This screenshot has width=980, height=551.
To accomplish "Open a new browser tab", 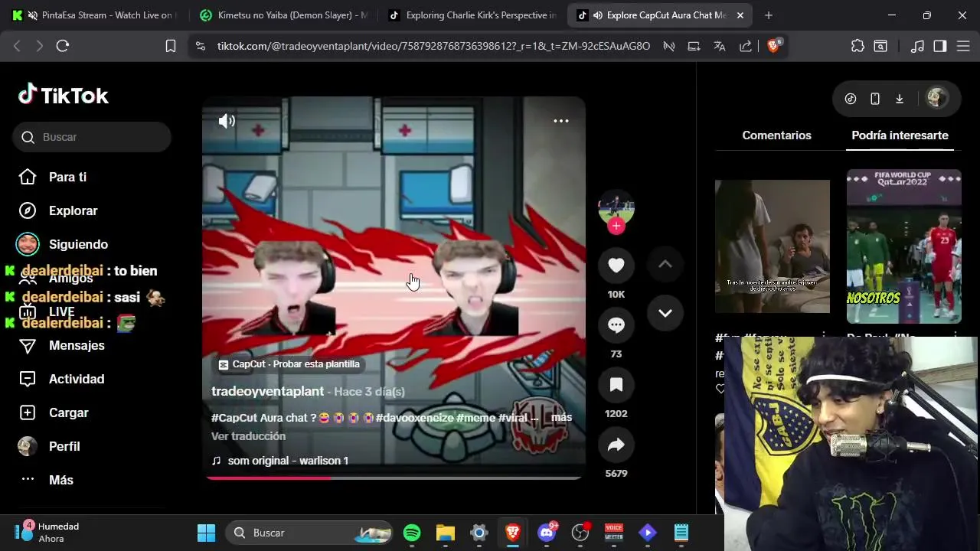I will pos(769,15).
